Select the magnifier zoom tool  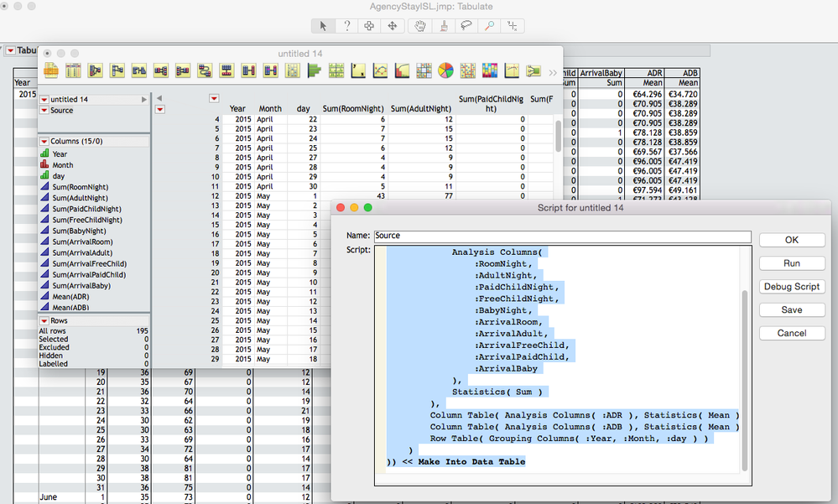click(x=490, y=26)
